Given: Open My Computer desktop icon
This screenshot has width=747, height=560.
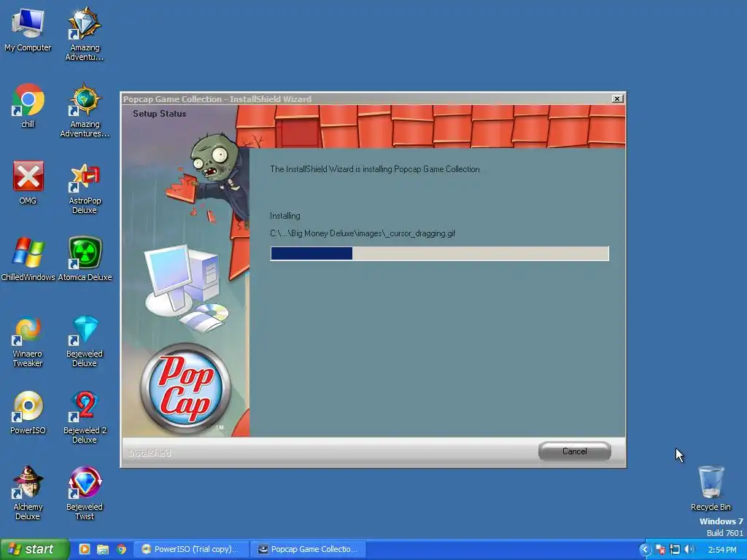Looking at the screenshot, I should pos(28,29).
